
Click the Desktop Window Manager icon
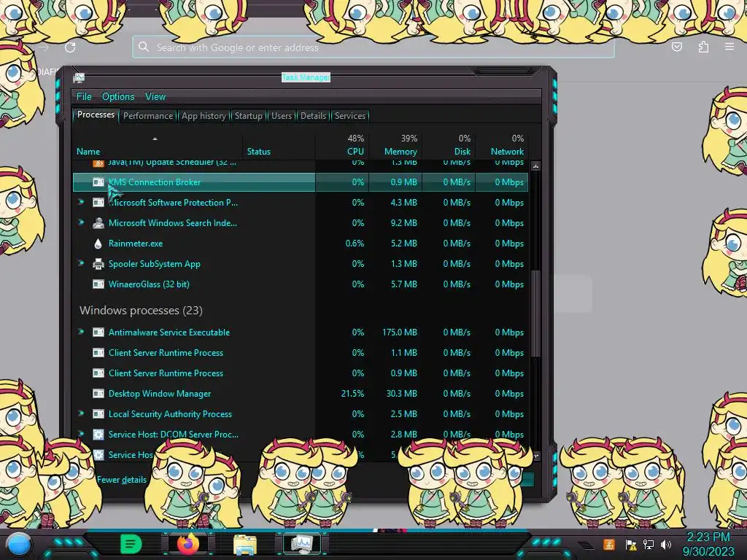tap(98, 394)
